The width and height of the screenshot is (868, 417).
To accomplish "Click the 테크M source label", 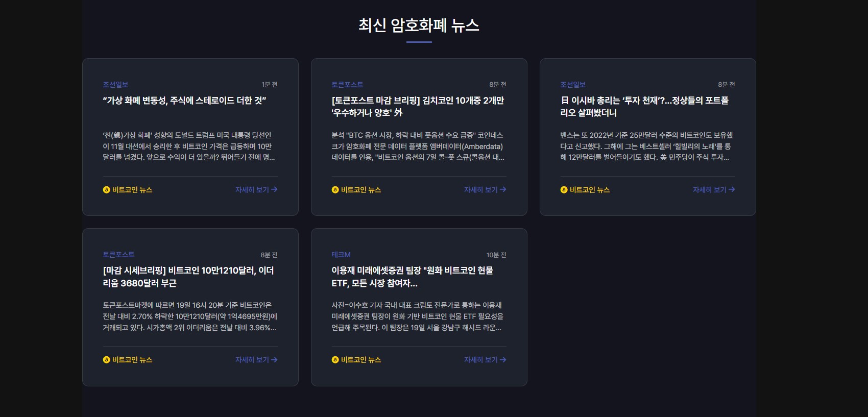I will [340, 255].
